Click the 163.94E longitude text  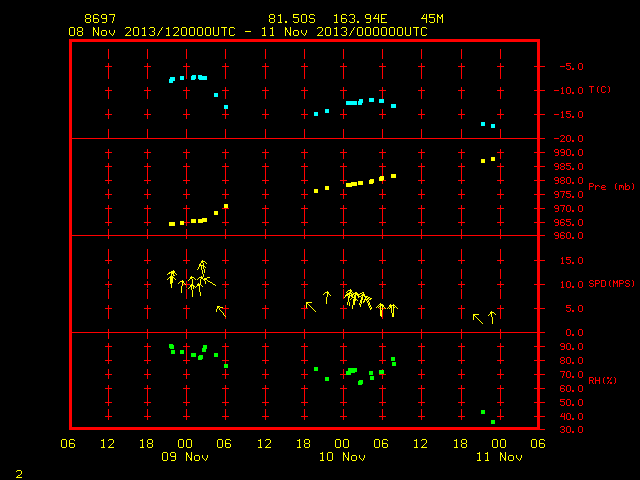click(360, 19)
